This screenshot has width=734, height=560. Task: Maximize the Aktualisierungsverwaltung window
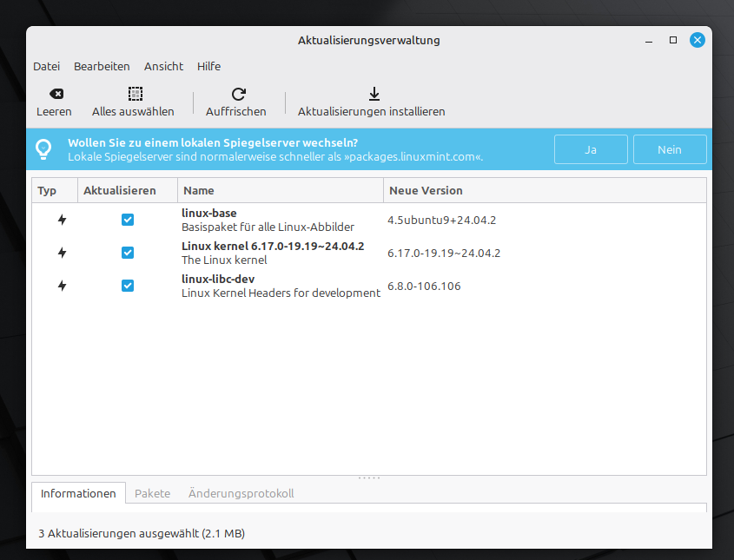pos(673,40)
